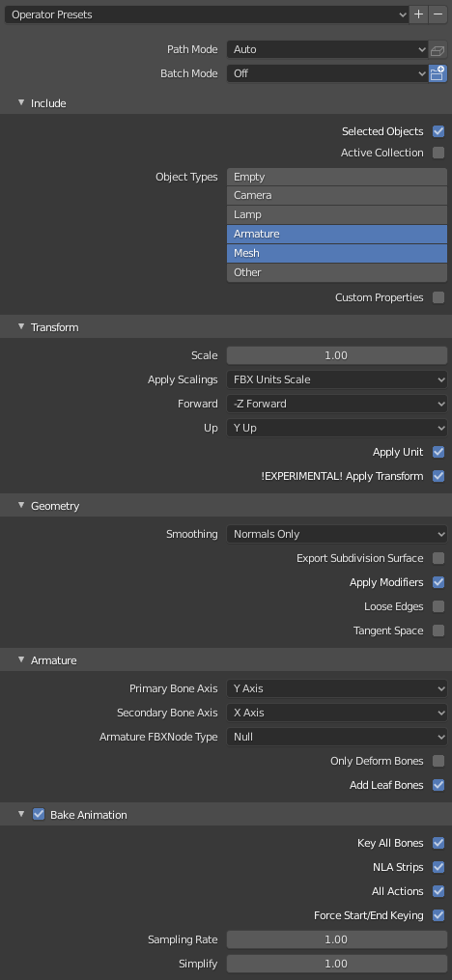This screenshot has width=452, height=980.
Task: Enable Tangent Space checkbox
Action: 438,630
